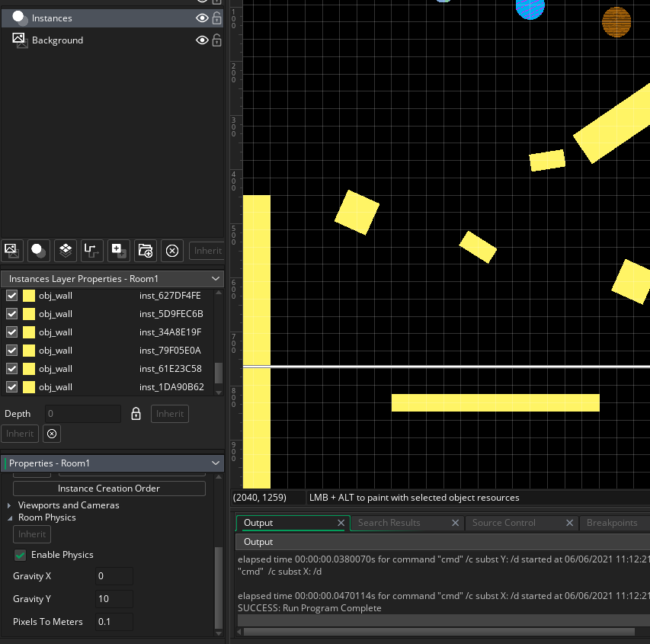Click the circled X icon below Depth
The width and height of the screenshot is (650, 644).
click(x=52, y=434)
